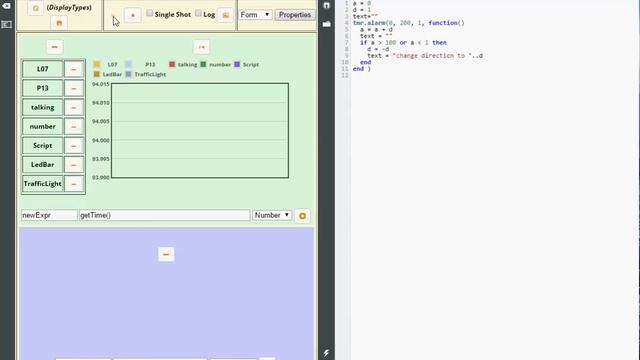
Task: Enable the Log checkbox
Action: point(198,13)
